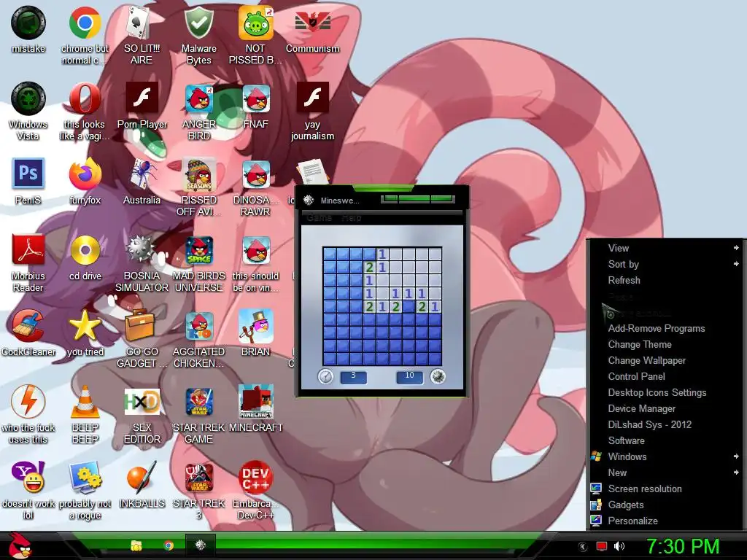Image resolution: width=747 pixels, height=560 pixels.
Task: Launch the BEEP BEEP VLC cone icon
Action: [x=85, y=402]
